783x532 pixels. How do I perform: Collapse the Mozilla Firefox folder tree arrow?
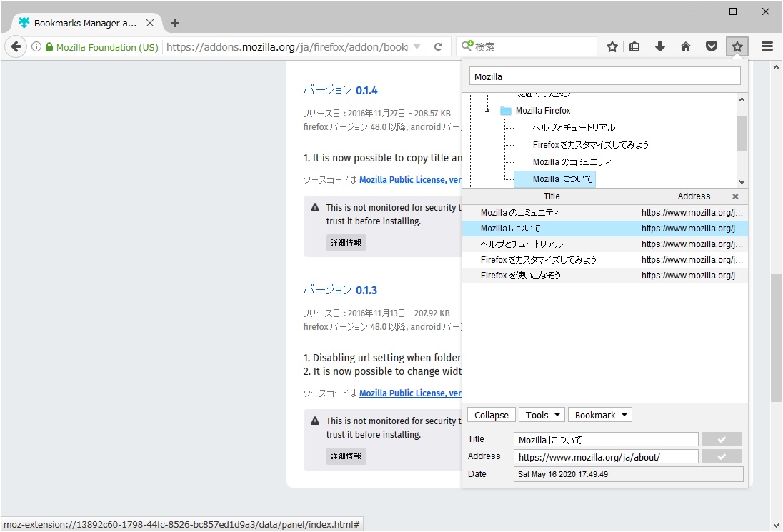tap(488, 111)
